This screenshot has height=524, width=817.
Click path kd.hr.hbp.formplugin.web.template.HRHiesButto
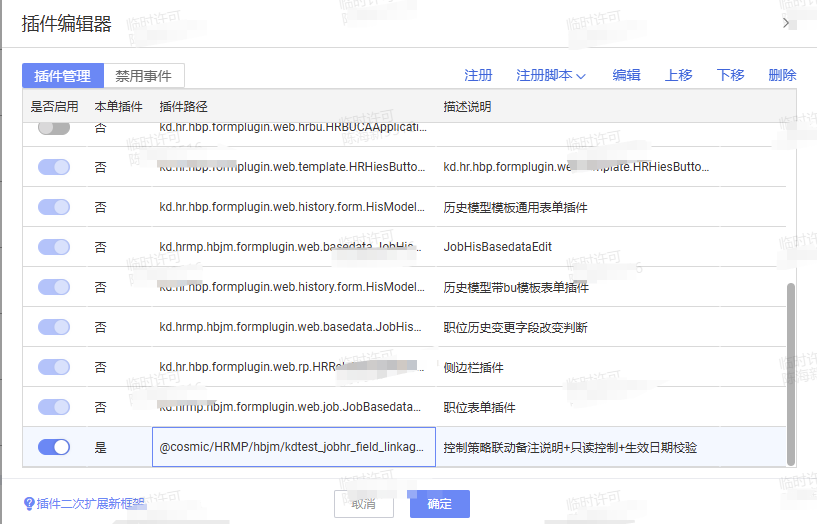pyautogui.click(x=292, y=167)
